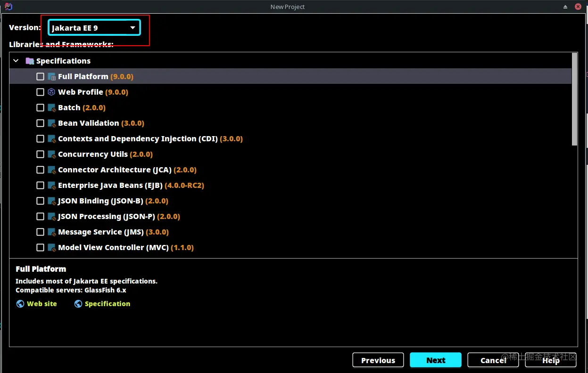Open the Specification link
This screenshot has height=373, width=588.
[108, 304]
